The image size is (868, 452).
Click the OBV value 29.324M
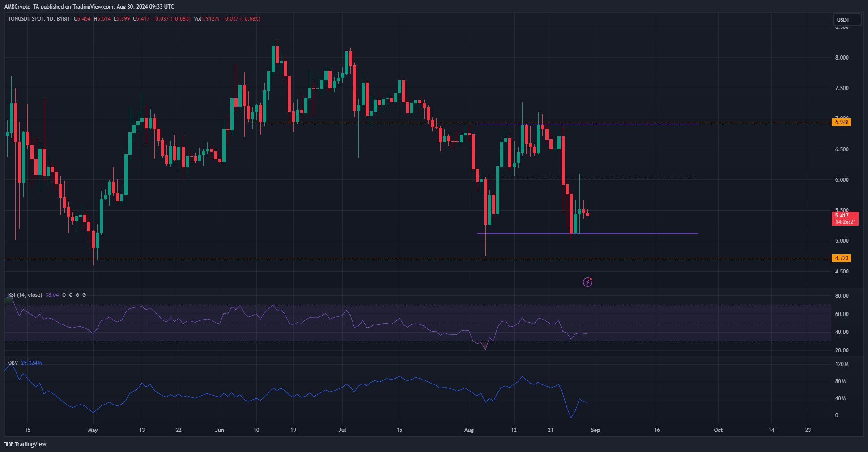tap(31, 363)
